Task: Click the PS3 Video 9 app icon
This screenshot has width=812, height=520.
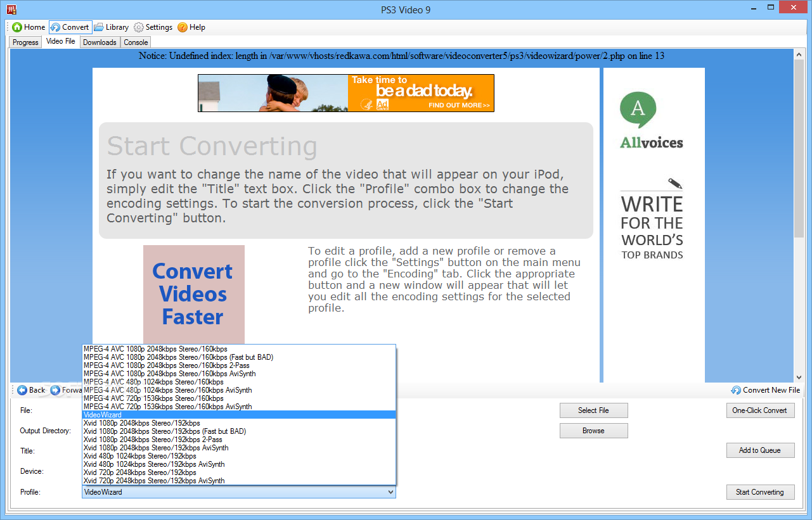Action: (11, 10)
